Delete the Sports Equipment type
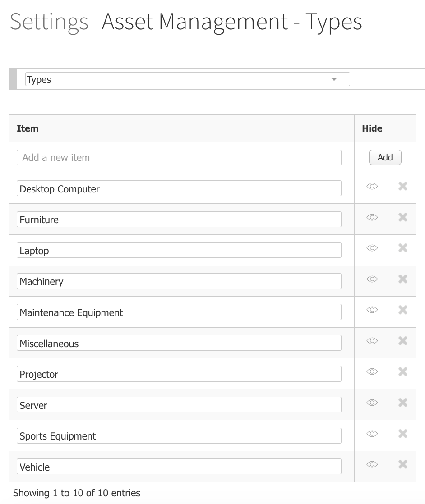This screenshot has width=425, height=504. click(x=403, y=434)
